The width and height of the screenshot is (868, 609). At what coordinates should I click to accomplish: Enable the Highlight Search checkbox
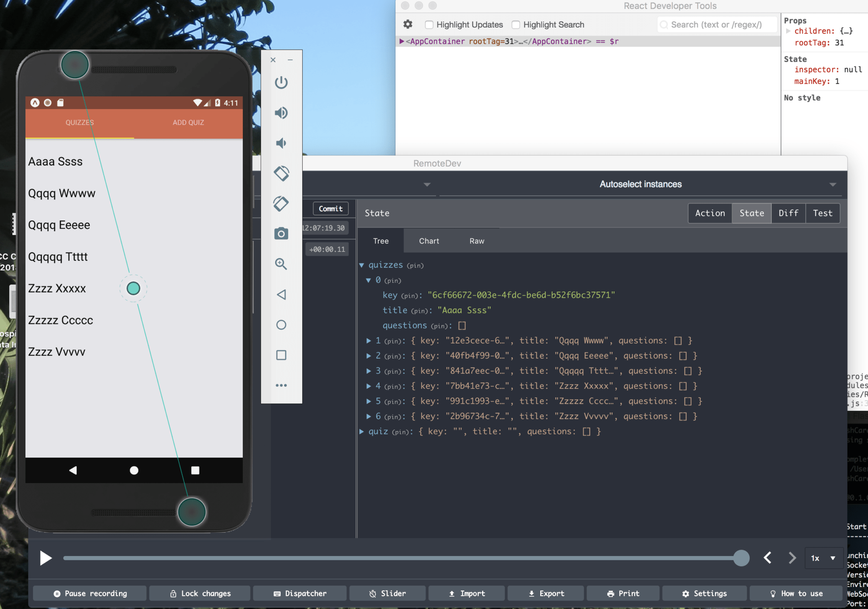coord(516,25)
